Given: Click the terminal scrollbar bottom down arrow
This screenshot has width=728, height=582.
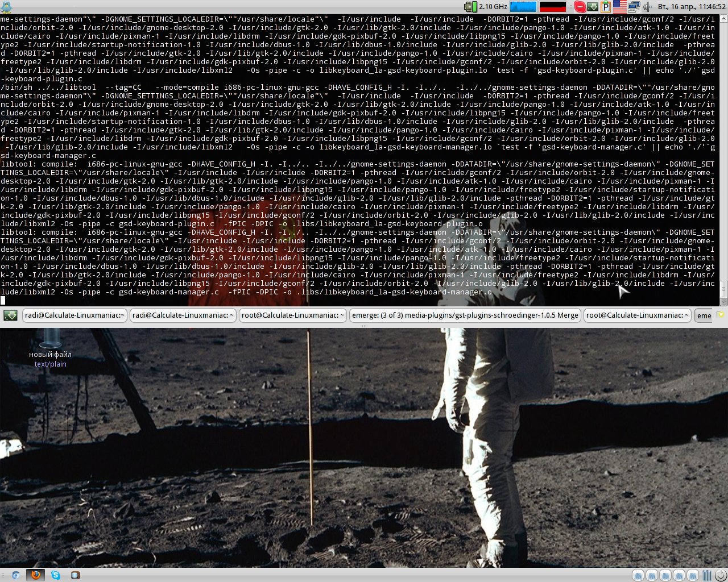Looking at the screenshot, I should pyautogui.click(x=723, y=302).
